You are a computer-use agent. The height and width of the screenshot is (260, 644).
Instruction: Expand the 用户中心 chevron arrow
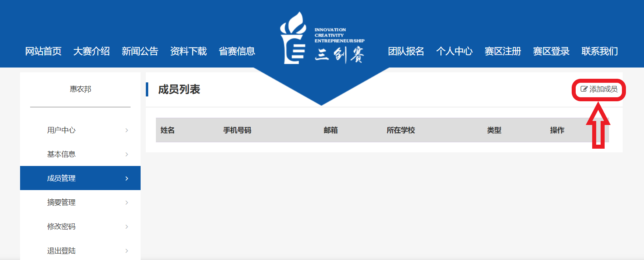pos(127,130)
